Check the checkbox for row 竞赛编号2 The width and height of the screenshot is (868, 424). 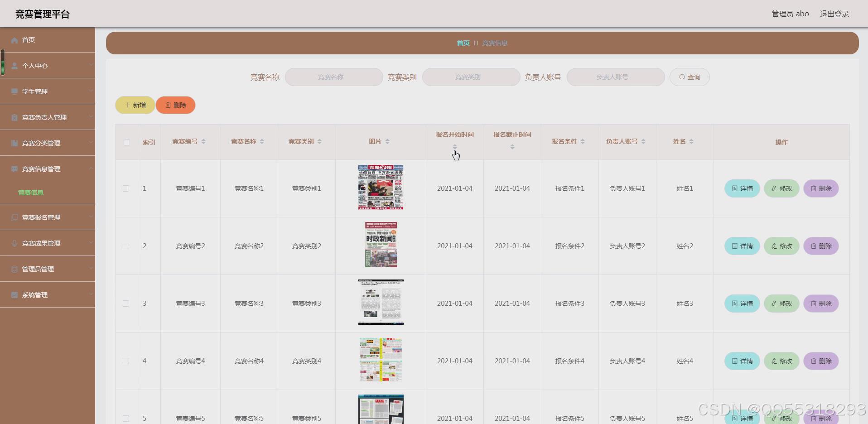tap(126, 246)
